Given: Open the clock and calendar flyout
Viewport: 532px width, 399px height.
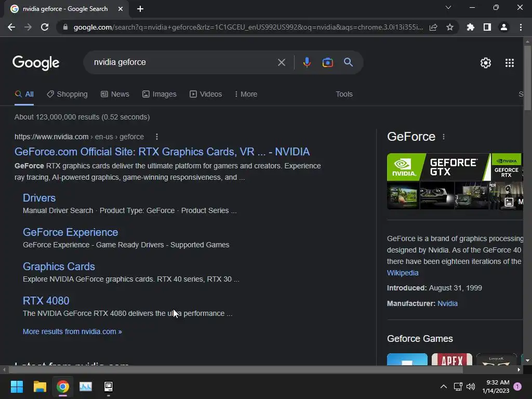Looking at the screenshot, I should point(496,387).
